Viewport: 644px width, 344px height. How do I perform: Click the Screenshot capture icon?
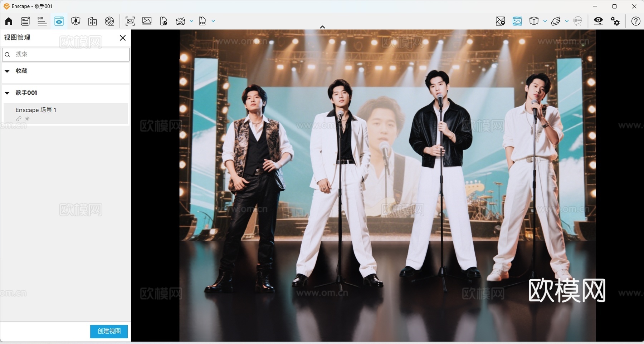[x=130, y=21]
